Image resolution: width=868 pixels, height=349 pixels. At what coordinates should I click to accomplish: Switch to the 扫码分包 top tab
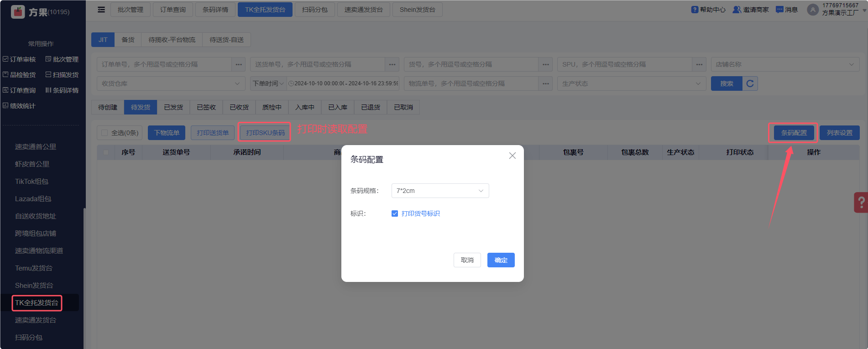pyautogui.click(x=315, y=10)
